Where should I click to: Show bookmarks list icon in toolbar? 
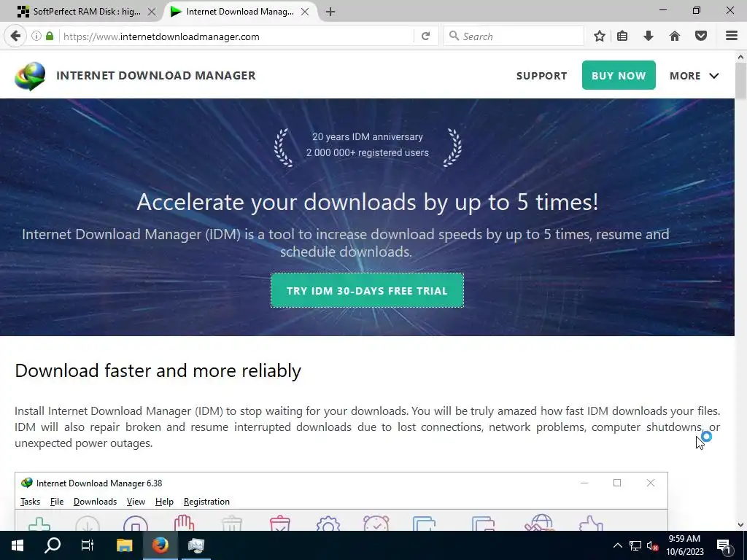pyautogui.click(x=622, y=36)
